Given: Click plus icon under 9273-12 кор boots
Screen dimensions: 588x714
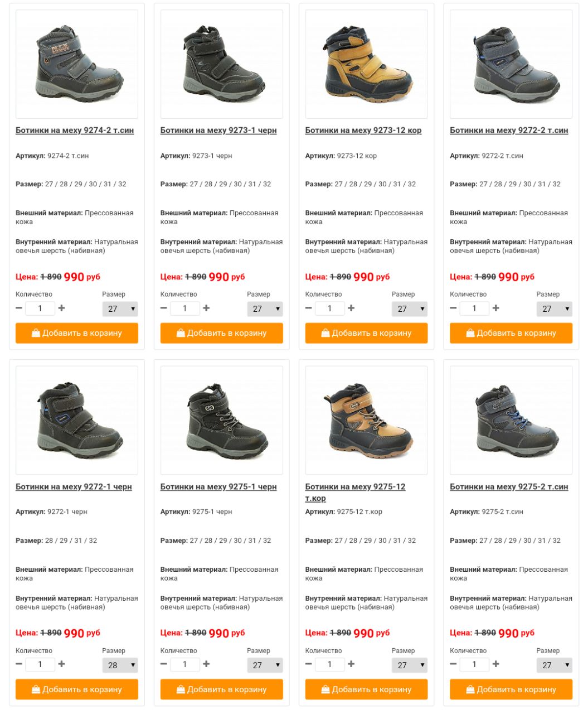Looking at the screenshot, I should (x=351, y=308).
